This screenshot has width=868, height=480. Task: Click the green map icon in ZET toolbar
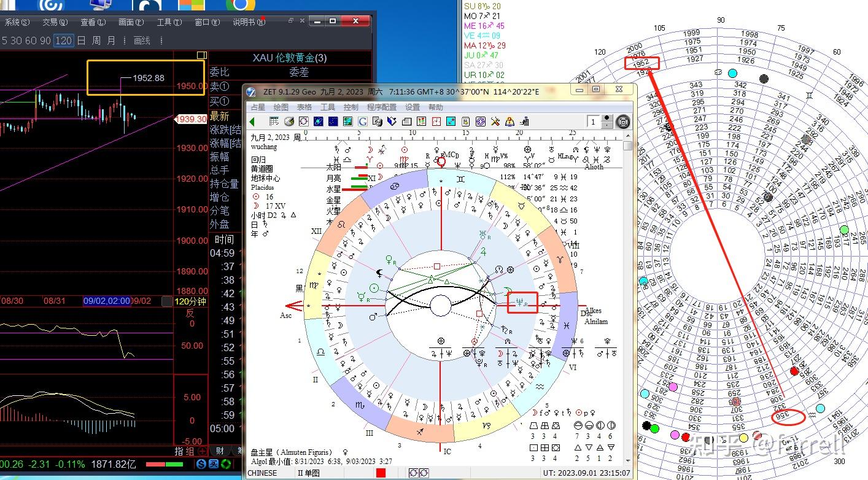pos(347,122)
